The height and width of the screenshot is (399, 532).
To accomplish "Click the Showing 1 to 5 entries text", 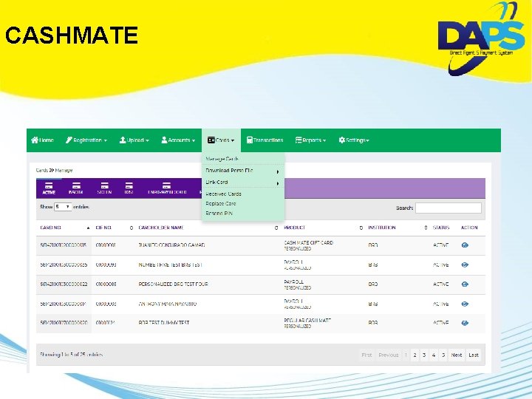I will tap(71, 355).
